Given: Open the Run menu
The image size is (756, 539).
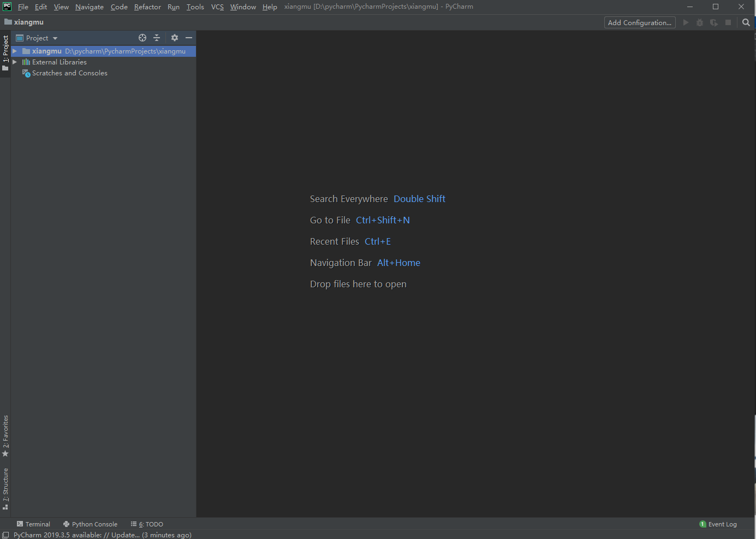Looking at the screenshot, I should coord(174,7).
